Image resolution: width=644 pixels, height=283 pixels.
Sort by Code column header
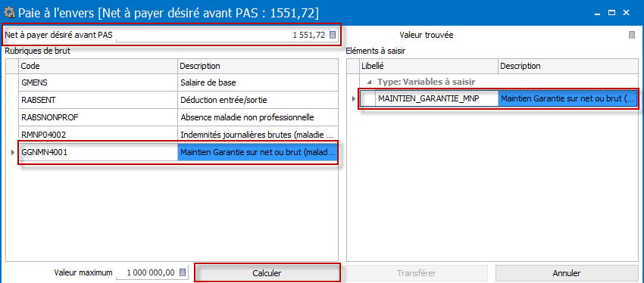98,66
